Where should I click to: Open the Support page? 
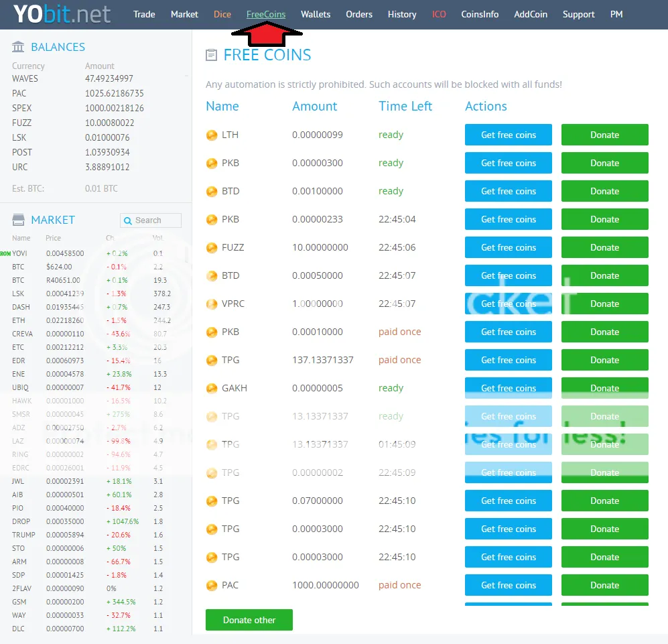[578, 14]
